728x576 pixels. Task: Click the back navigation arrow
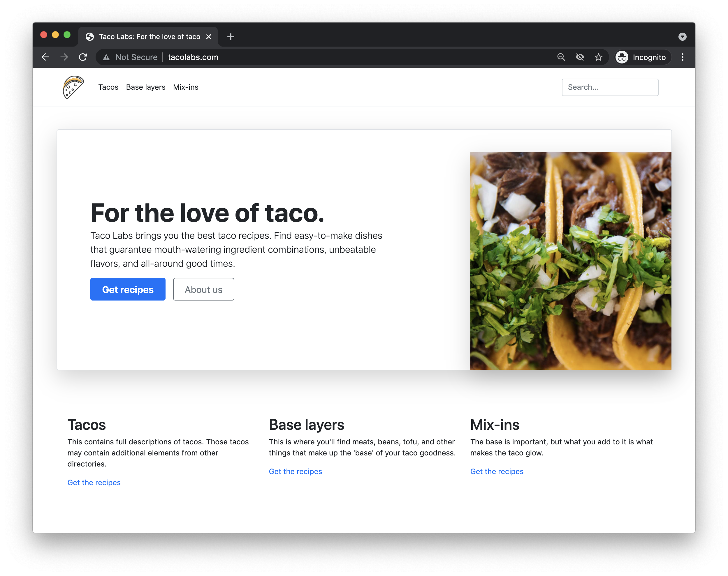(x=45, y=57)
